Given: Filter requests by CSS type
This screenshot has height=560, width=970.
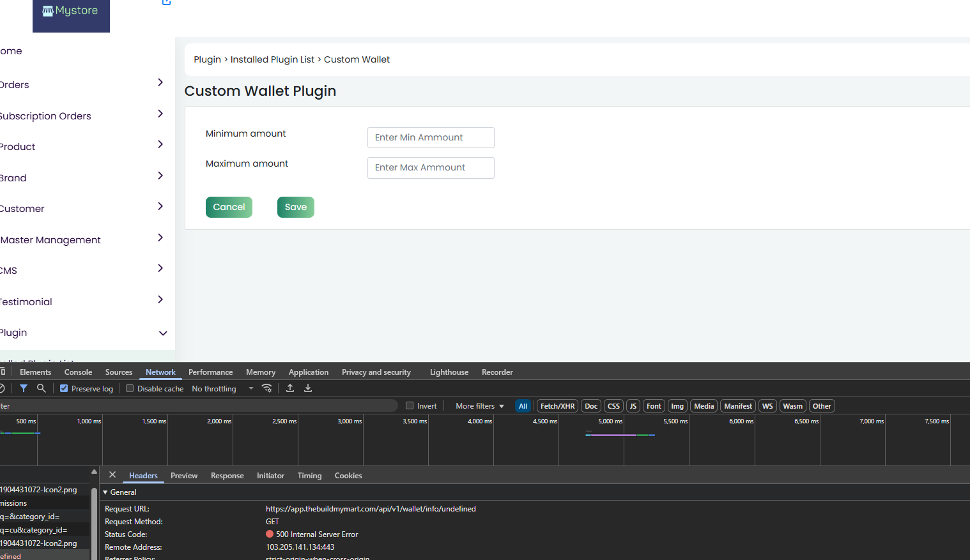Looking at the screenshot, I should click(613, 406).
